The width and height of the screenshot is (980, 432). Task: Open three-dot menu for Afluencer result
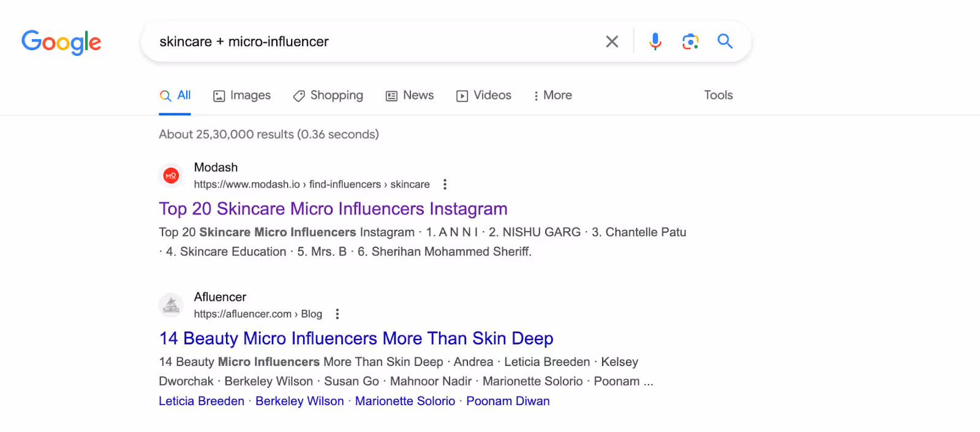[337, 314]
